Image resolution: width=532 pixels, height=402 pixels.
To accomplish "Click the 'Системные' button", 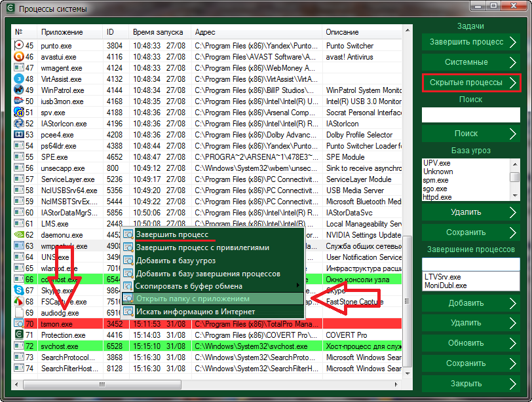I will (x=470, y=62).
